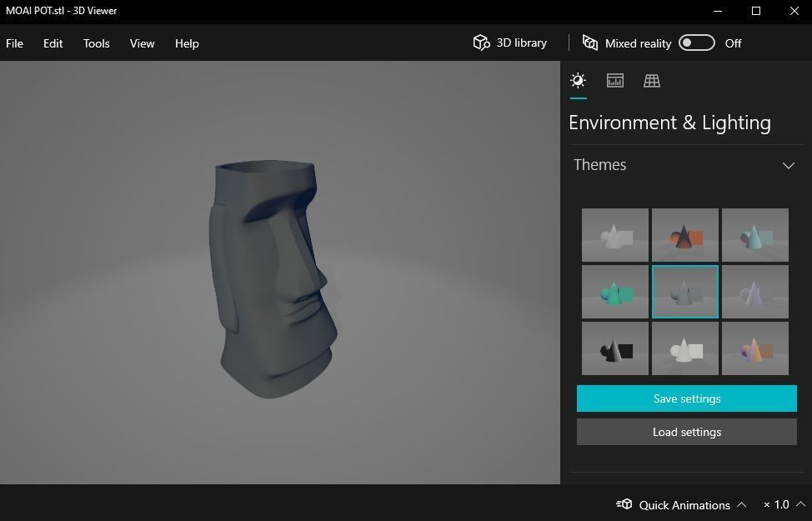Click the Save settings button
Image resolution: width=812 pixels, height=521 pixels.
click(687, 398)
